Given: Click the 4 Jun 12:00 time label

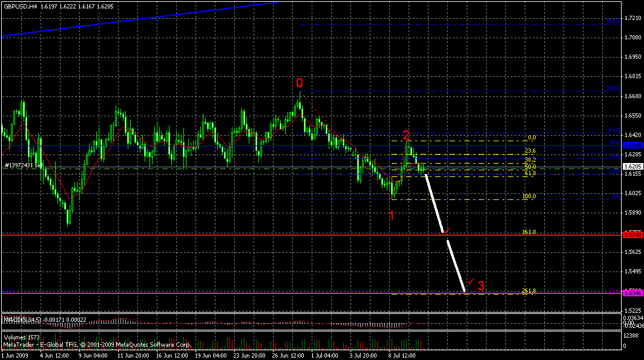Looking at the screenshot, I should (x=54, y=356).
